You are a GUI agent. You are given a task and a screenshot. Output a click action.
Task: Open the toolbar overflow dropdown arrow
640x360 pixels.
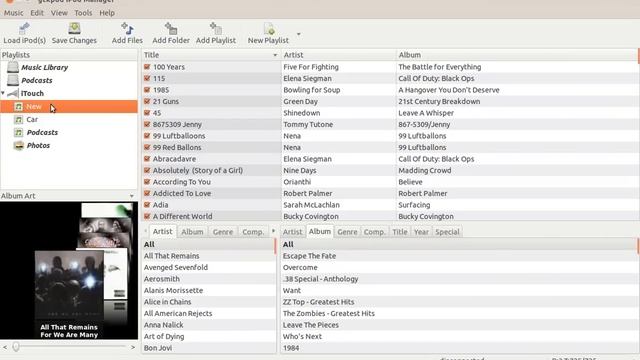[298, 34]
